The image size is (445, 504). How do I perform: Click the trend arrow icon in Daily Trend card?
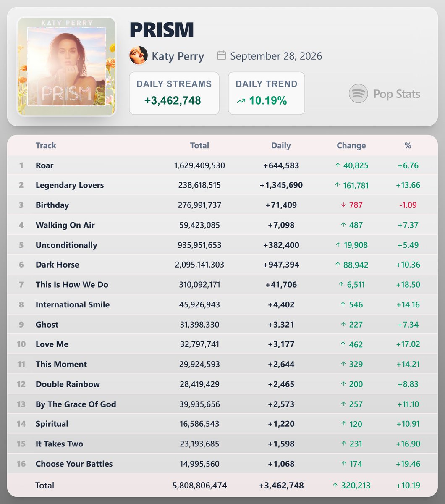click(241, 101)
